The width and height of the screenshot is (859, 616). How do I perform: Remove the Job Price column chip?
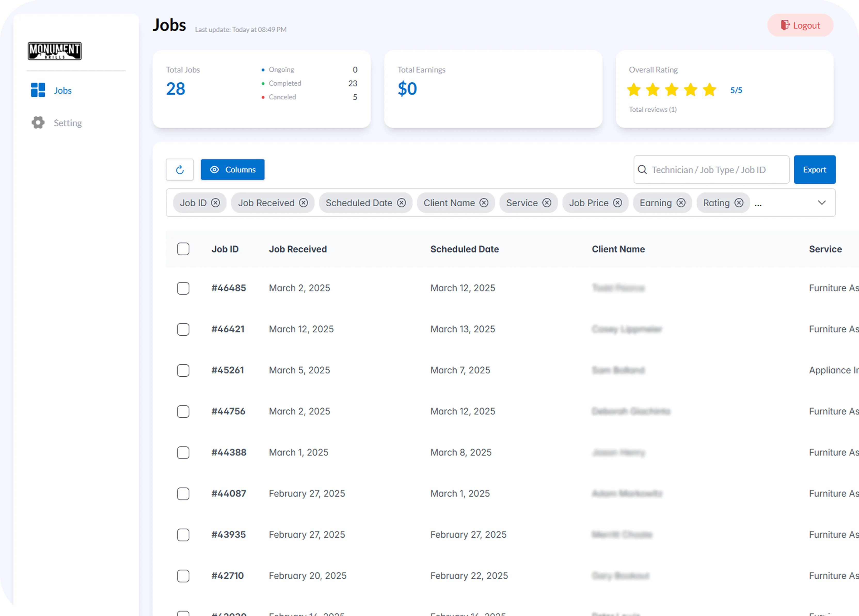(x=617, y=203)
